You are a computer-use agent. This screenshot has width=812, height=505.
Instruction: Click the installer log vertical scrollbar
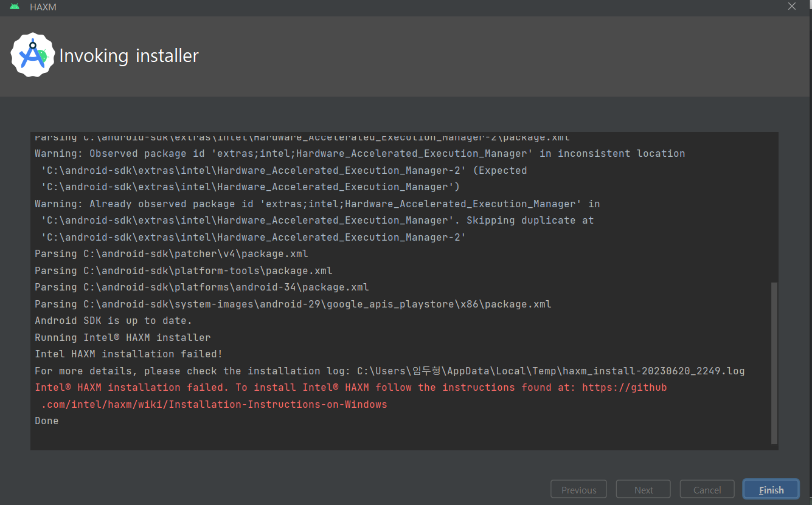click(774, 363)
